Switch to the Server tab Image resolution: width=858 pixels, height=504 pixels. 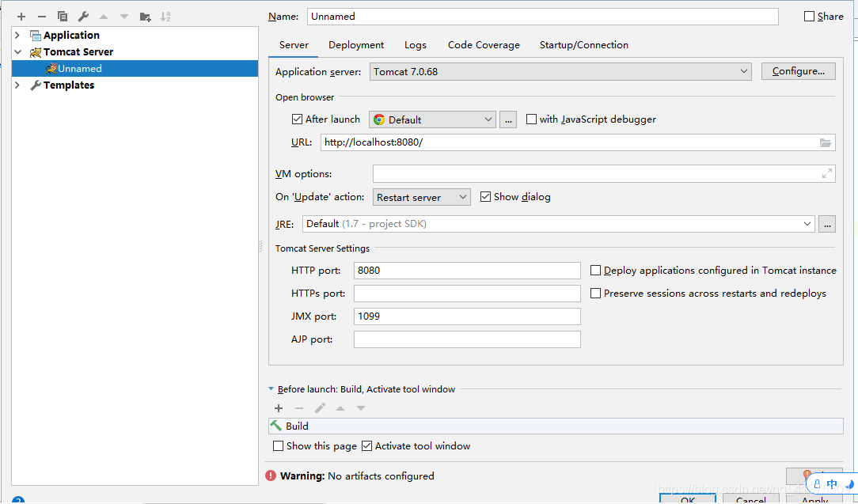(x=294, y=45)
